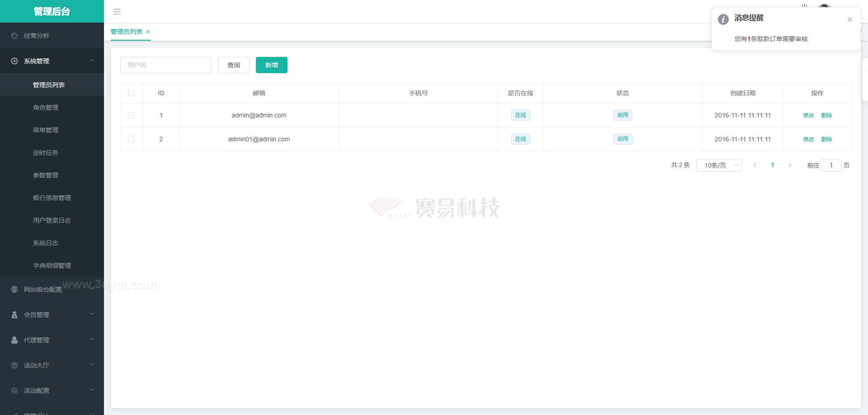Click the 经营分析 home icon

[14, 36]
